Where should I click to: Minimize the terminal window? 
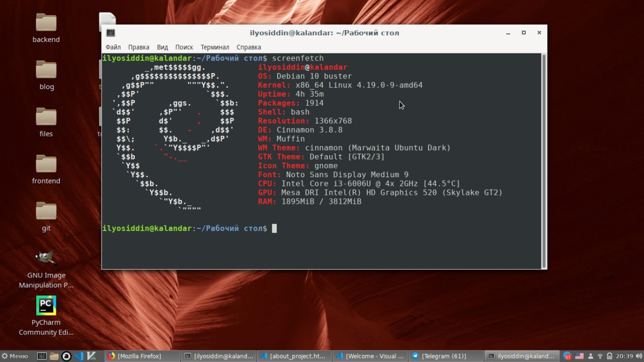509,33
